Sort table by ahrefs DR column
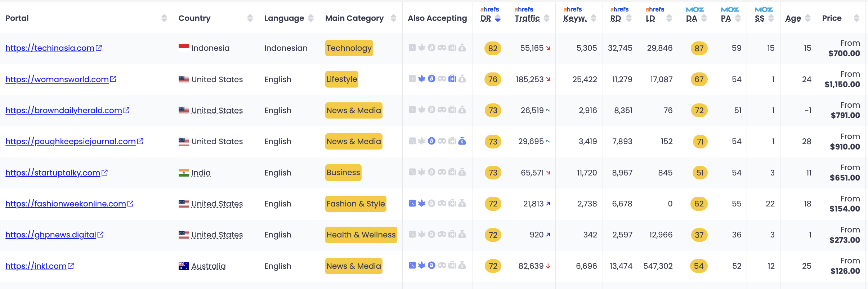 490,14
